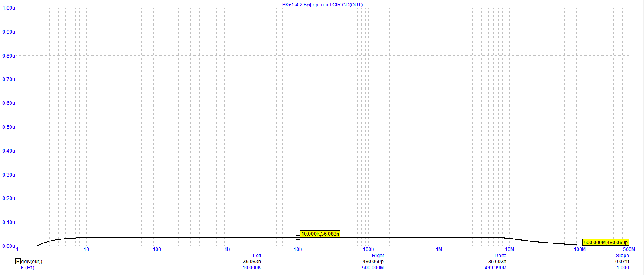This screenshot has width=644, height=275.
Task: Click the plot title 'BK+1-4.2 Буфер_mod.CIR GD(OUT)'
Action: [x=322, y=5]
